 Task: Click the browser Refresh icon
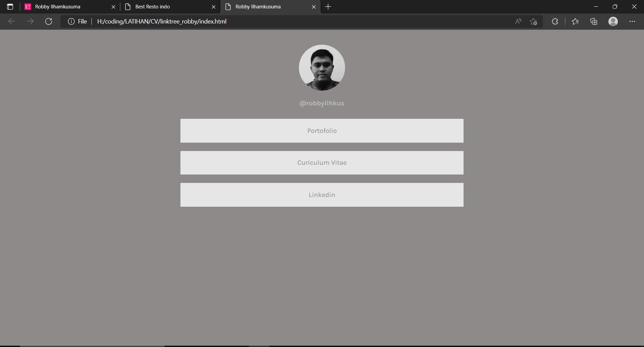(x=49, y=21)
